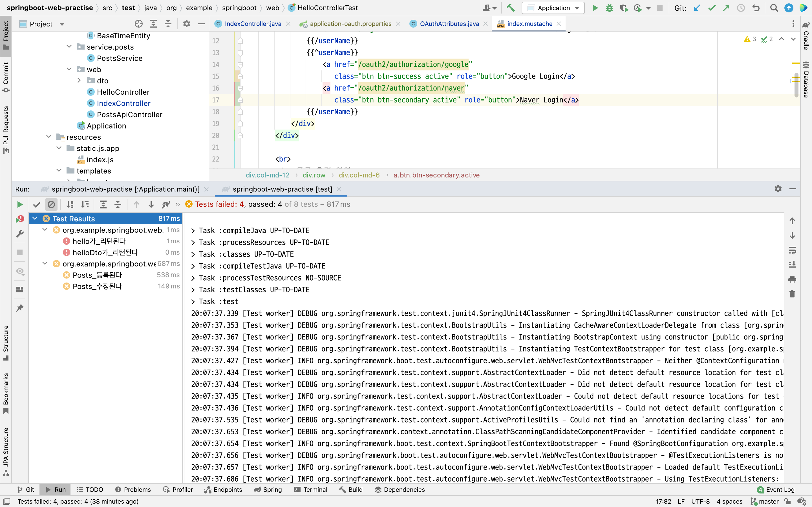Image resolution: width=812 pixels, height=507 pixels.
Task: Click the print icon in test console
Action: (792, 279)
